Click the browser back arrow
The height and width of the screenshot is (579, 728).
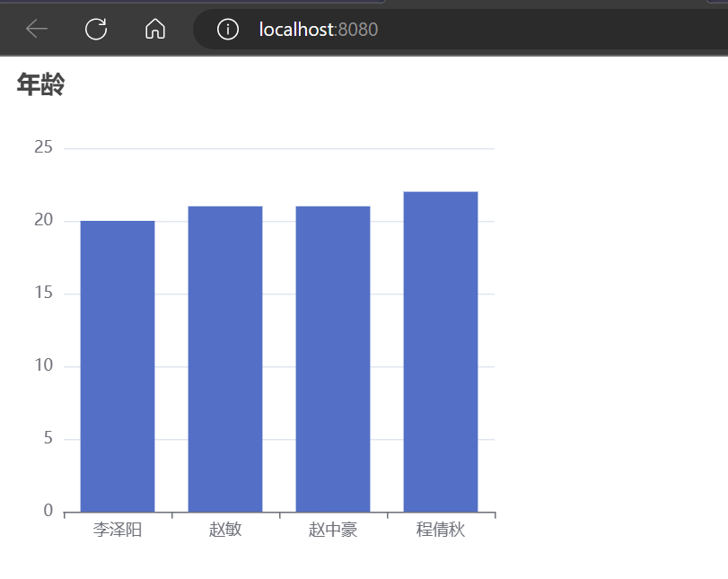tap(37, 30)
